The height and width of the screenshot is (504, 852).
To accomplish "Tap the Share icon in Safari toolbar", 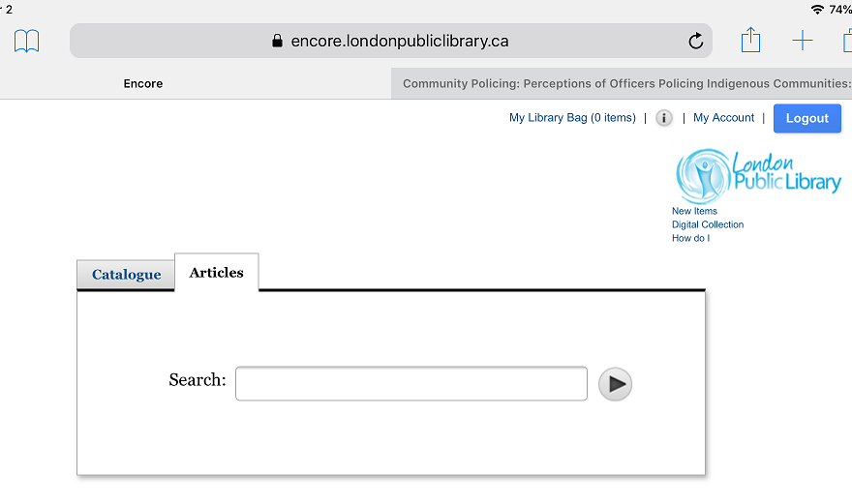I will (750, 40).
